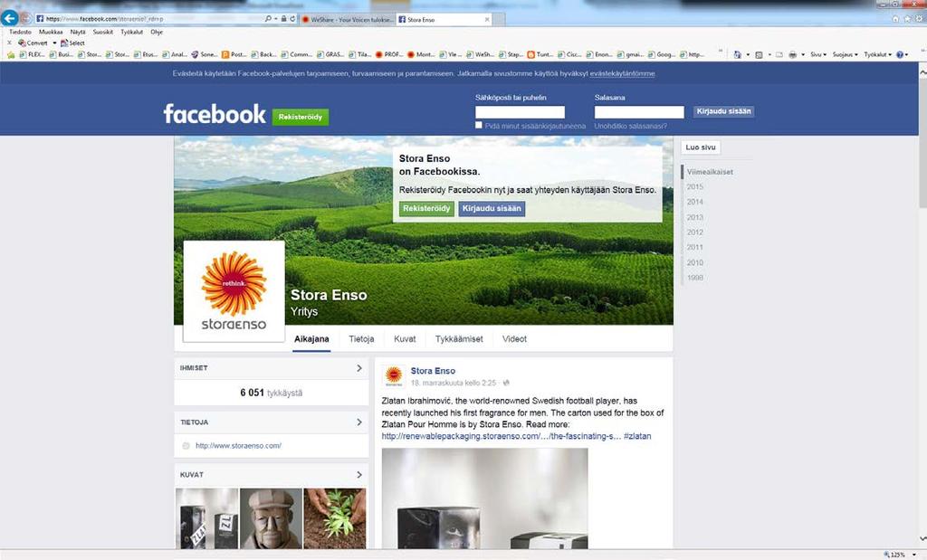The image size is (927, 560).
Task: Click the search magnifier in the address bar
Action: click(268, 19)
